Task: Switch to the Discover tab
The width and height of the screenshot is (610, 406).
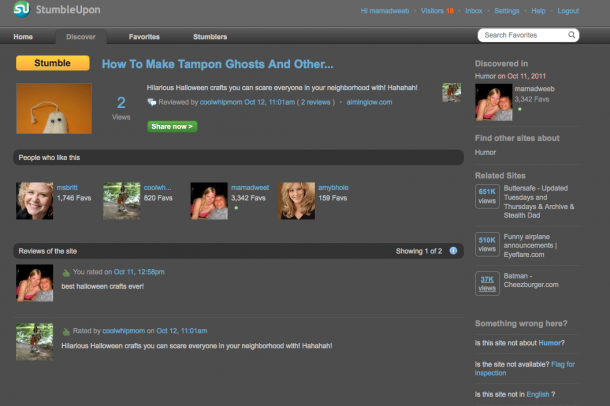Action: point(81,37)
